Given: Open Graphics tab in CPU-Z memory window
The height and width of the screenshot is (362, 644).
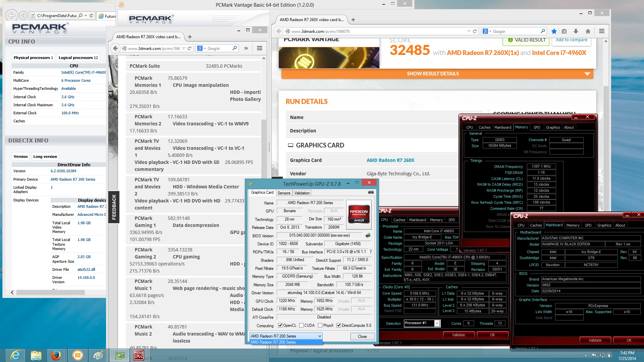Looking at the screenshot, I should pyautogui.click(x=553, y=127).
